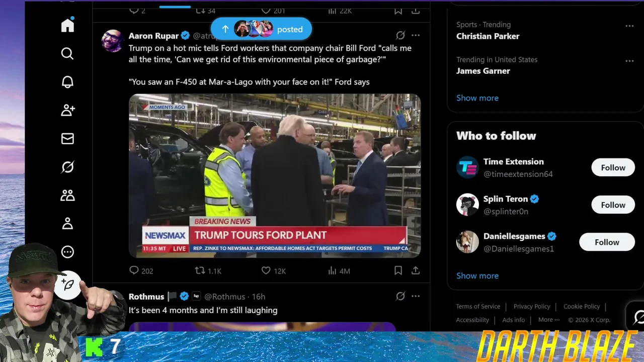The width and height of the screenshot is (644, 362).
Task: Bookmark the post at top of feed
Action: 398,10
